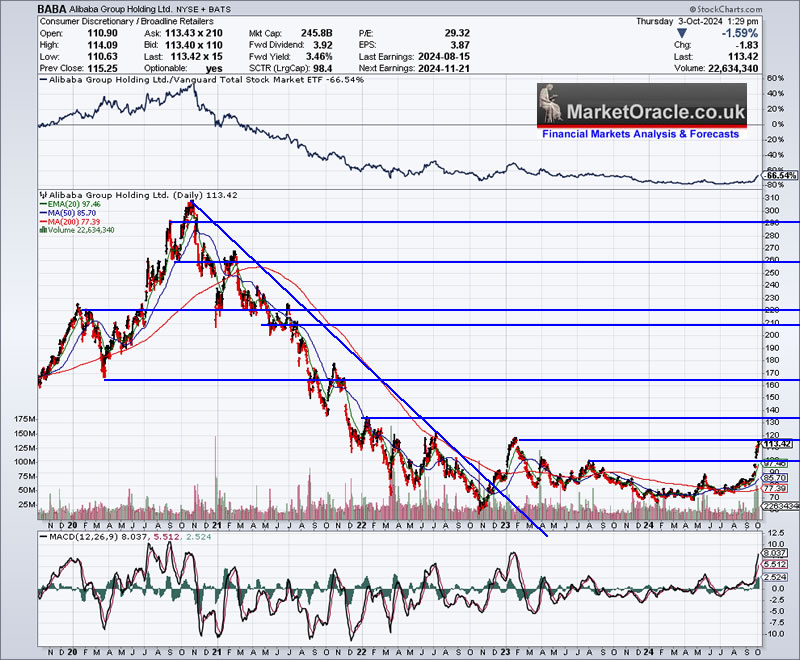Click the 2.524 histogram axis flag

(774, 577)
